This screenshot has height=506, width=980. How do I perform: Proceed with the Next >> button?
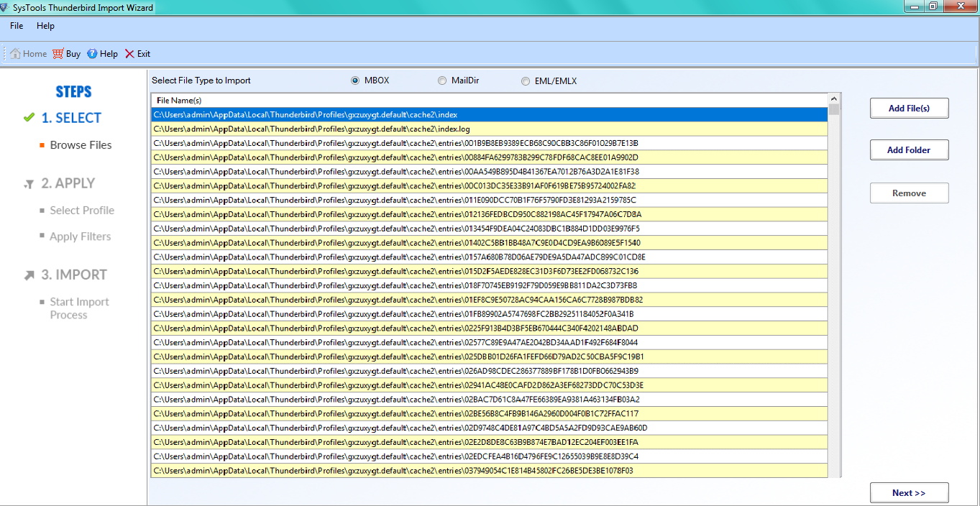909,492
